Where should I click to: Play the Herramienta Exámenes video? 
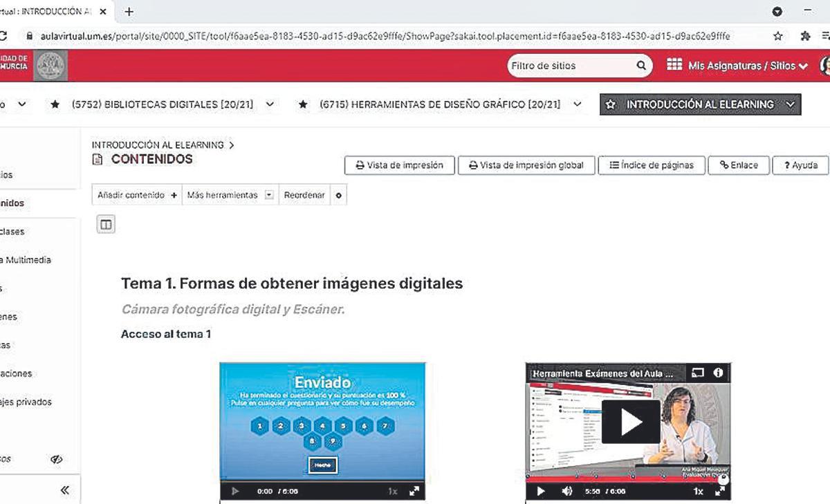coord(630,422)
